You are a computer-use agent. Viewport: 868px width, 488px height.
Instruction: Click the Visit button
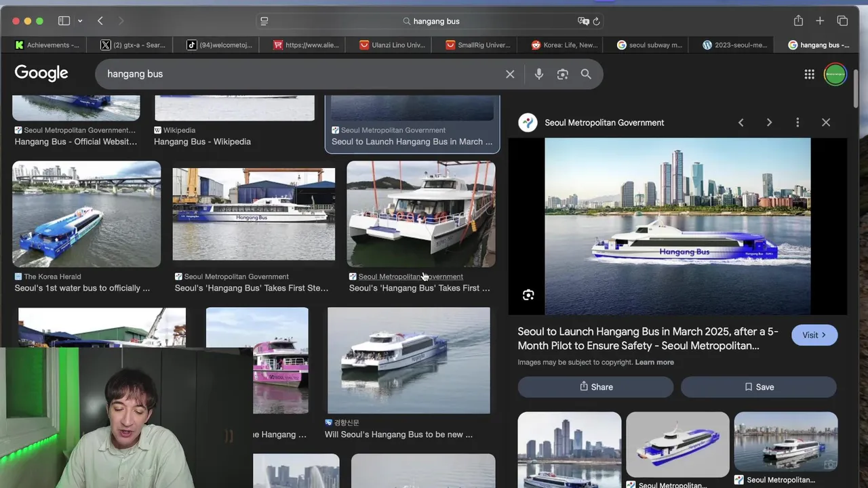click(x=814, y=335)
